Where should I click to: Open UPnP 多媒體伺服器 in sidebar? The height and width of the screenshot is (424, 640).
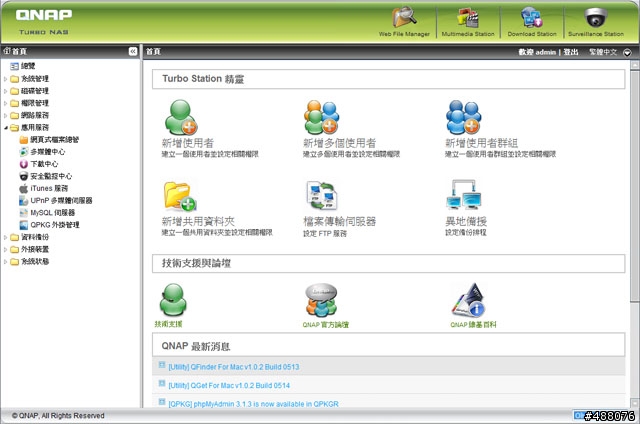56,200
